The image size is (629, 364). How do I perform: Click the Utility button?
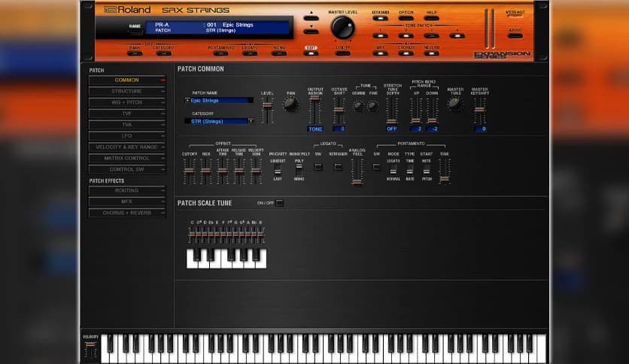coord(343,53)
